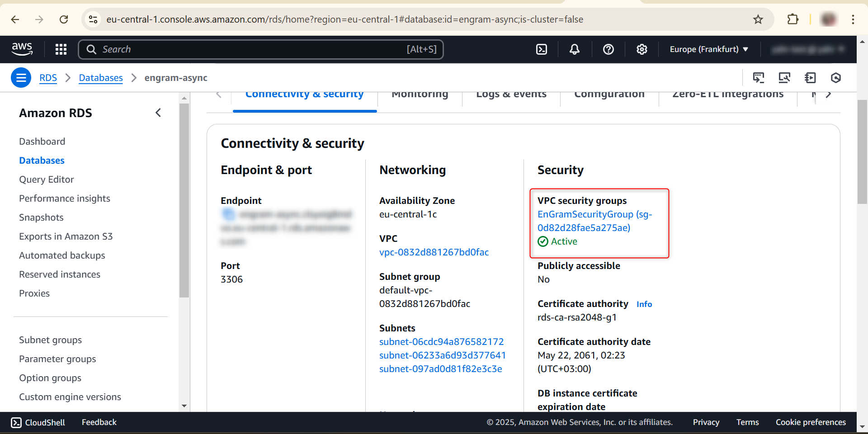Open the settings gear in AWS header
The image size is (868, 434).
pos(642,49)
